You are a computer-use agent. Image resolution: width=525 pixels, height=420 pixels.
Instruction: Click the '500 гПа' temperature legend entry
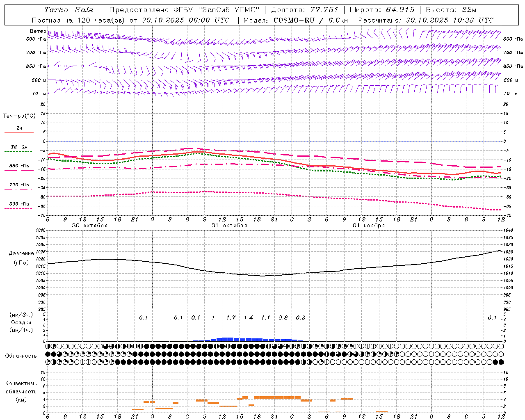pyautogui.click(x=19, y=204)
